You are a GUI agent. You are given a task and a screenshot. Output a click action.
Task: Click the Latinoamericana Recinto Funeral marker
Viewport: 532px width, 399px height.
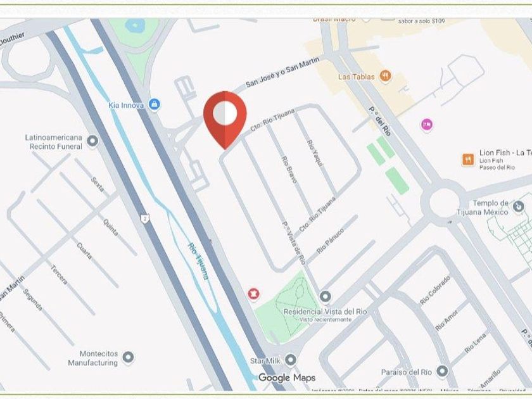click(92, 141)
